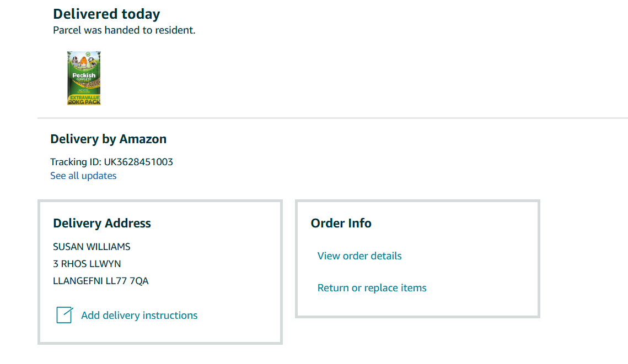Screen dimensions: 628x364
Task: Click the Delivery by Amazon heading
Action: pyautogui.click(x=108, y=139)
